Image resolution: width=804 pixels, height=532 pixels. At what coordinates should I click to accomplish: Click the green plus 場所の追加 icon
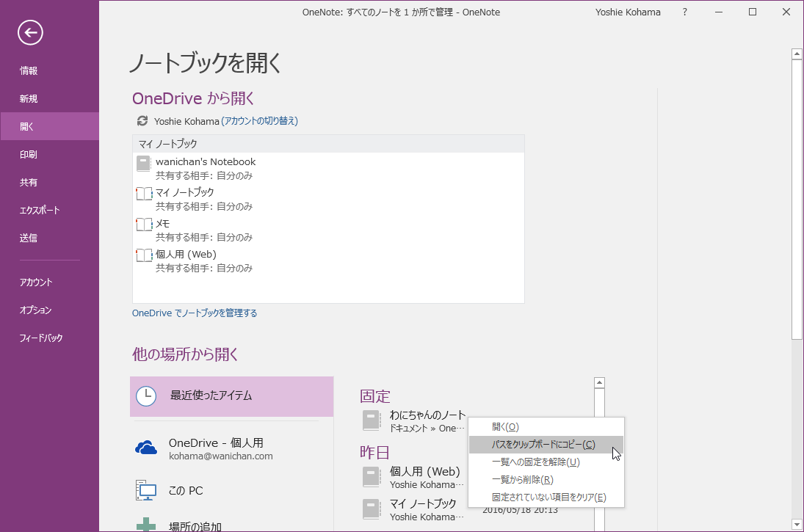(146, 525)
